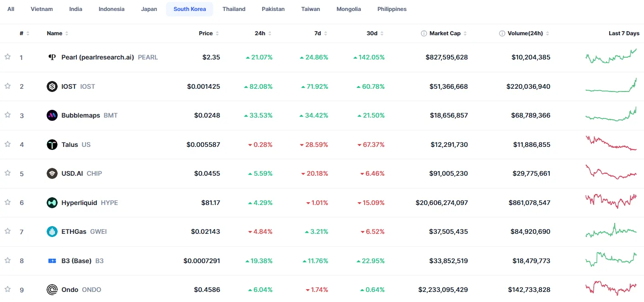This screenshot has height=302, width=644.
Task: Click the Hyperliquid coin logo
Action: click(x=52, y=203)
